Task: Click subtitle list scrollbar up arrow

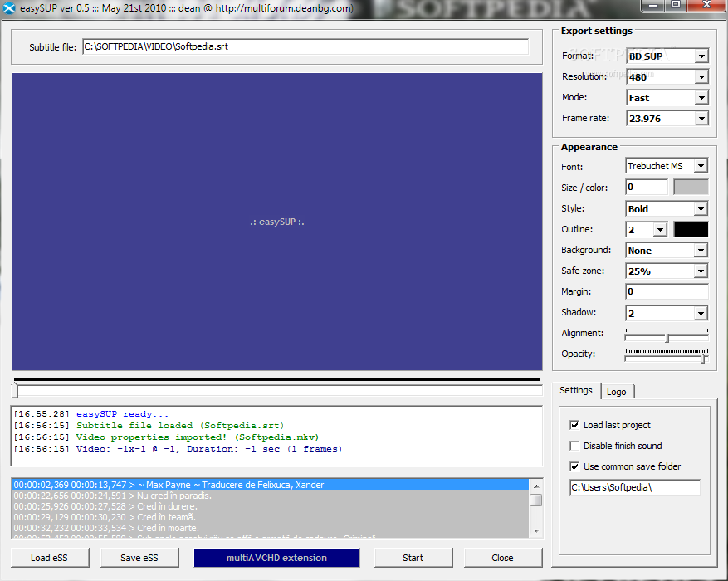Action: pos(535,486)
